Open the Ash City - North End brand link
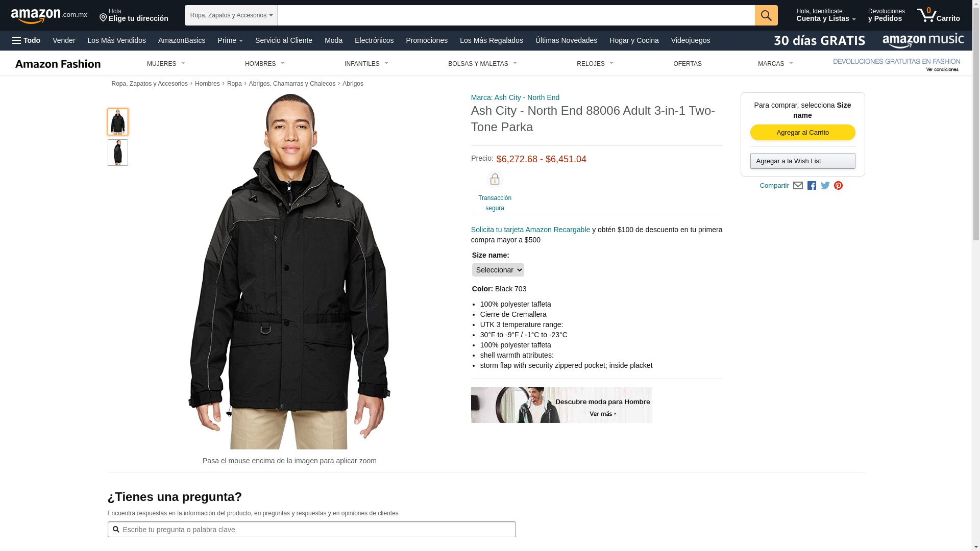This screenshot has height=551, width=980. pos(515,97)
